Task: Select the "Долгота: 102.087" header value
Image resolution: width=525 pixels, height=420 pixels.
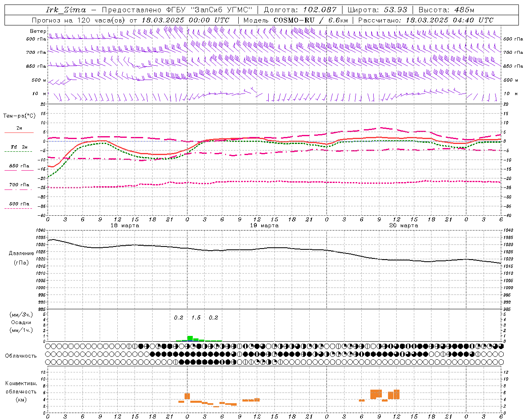Action: click(300, 10)
